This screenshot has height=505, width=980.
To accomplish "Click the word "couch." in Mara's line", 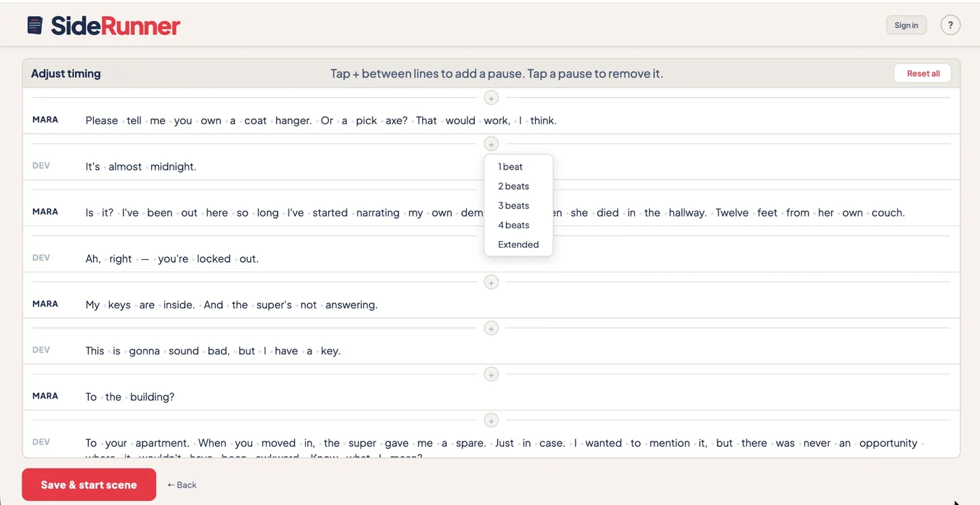I will coord(888,213).
